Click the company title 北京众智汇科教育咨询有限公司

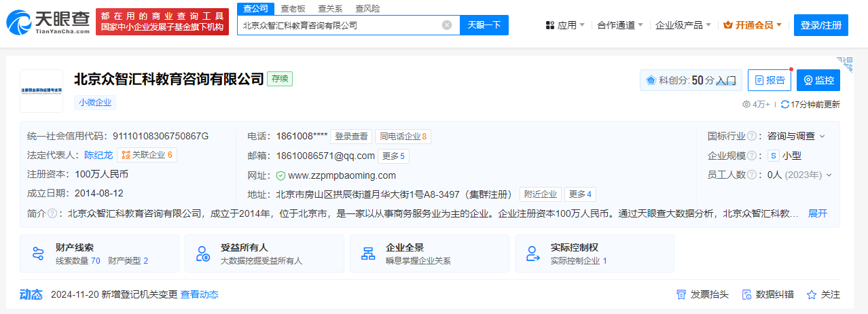tap(168, 79)
